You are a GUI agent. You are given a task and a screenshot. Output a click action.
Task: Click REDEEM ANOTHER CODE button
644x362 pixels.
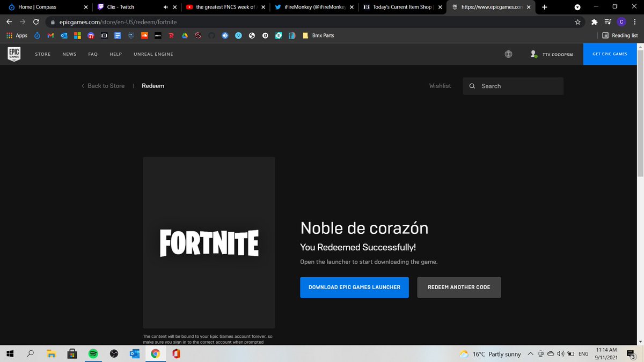coord(459,287)
